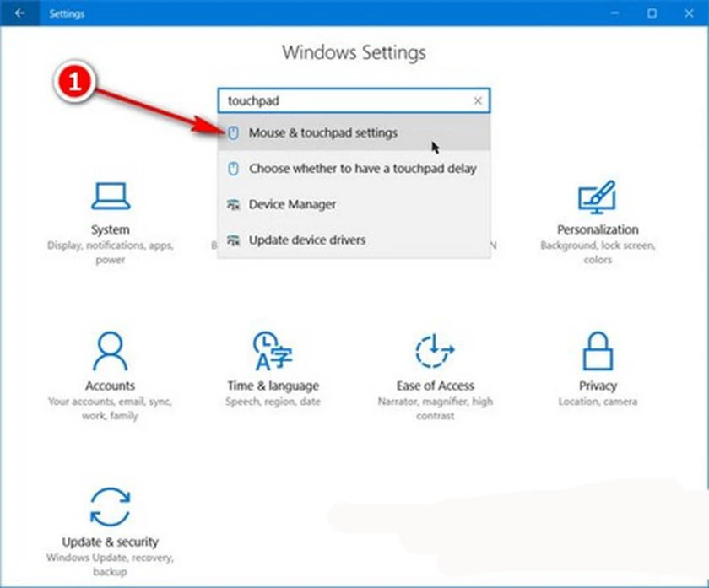Click the Accounts category label

tap(111, 386)
